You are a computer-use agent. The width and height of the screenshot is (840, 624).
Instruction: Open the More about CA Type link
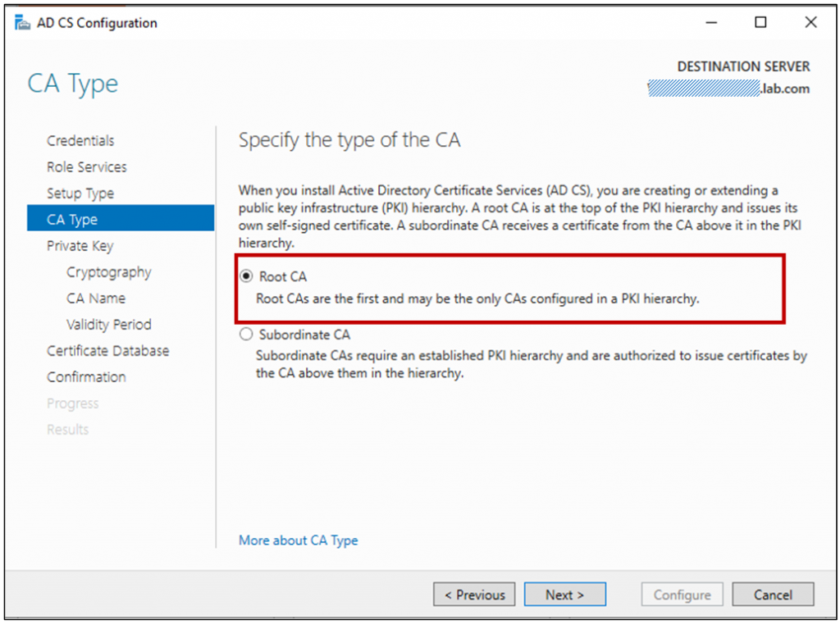(x=299, y=540)
